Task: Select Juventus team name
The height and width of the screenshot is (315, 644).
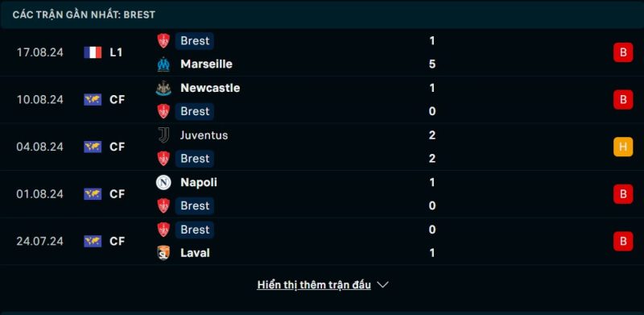Action: tap(204, 135)
